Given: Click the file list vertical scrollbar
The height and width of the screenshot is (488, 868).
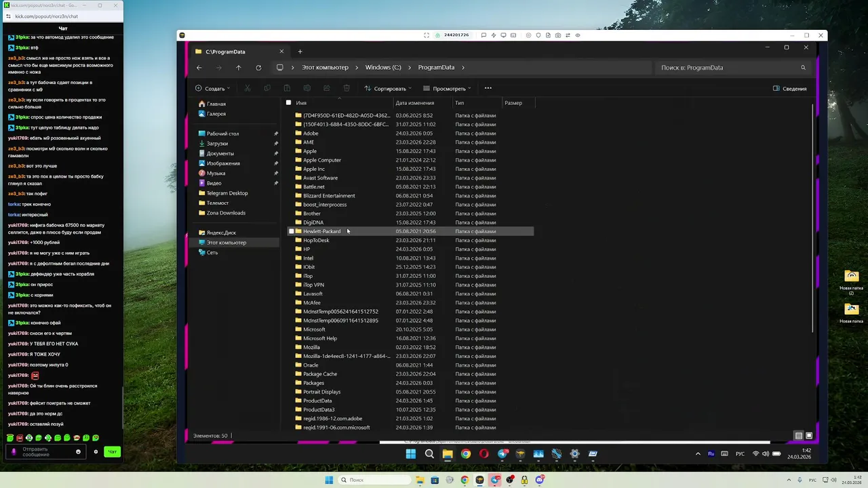Looking at the screenshot, I should click(812, 217).
